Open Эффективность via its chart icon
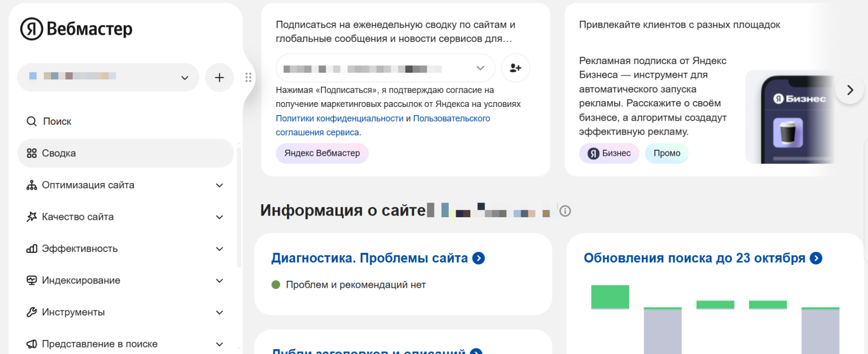This screenshot has height=354, width=868. click(31, 249)
